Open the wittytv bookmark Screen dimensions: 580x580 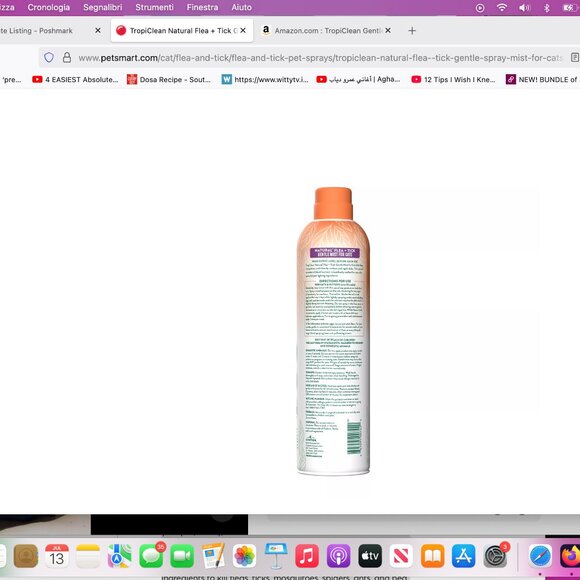pyautogui.click(x=265, y=80)
